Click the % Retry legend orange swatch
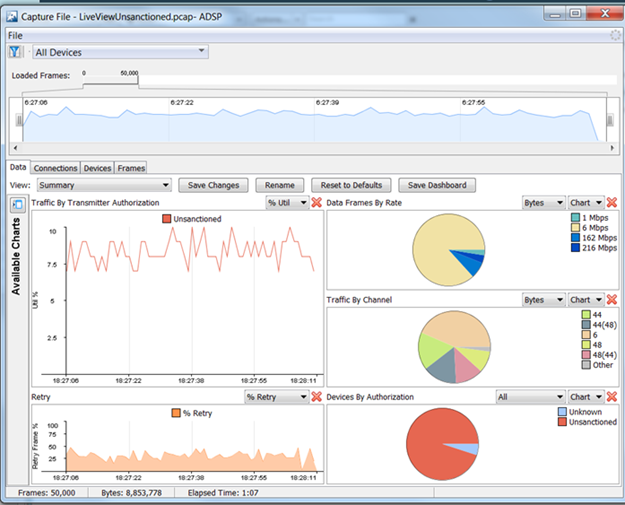Screen dimensions: 625x505 pyautogui.click(x=176, y=413)
